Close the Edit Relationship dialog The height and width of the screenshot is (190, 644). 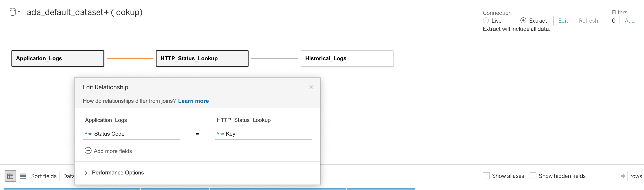(311, 87)
